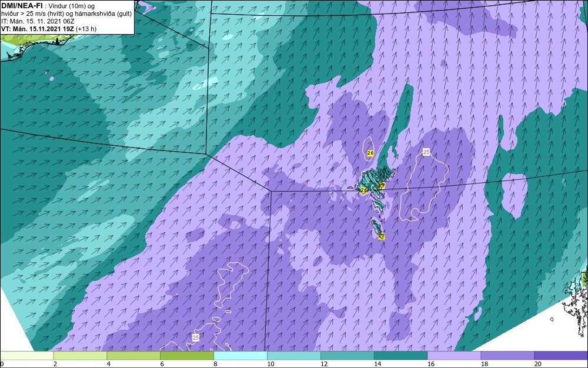Click the "Vindur (10m) og" text

pos(72,6)
